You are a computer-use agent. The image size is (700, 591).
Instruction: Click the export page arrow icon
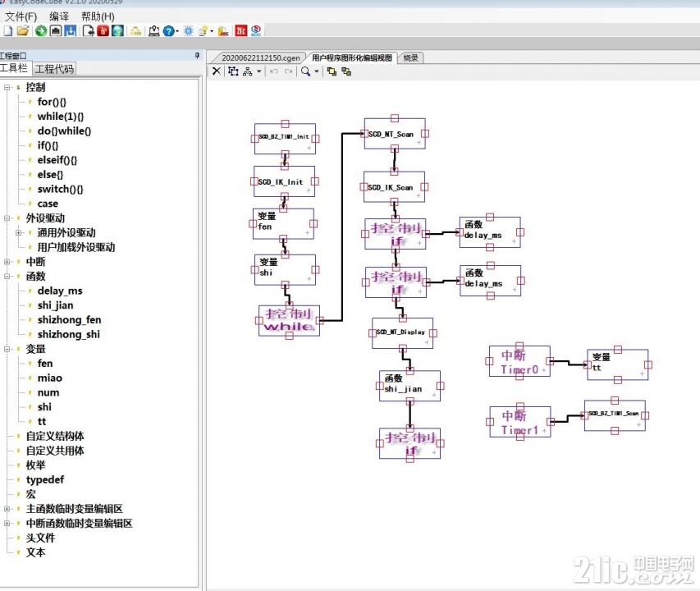tap(89, 31)
